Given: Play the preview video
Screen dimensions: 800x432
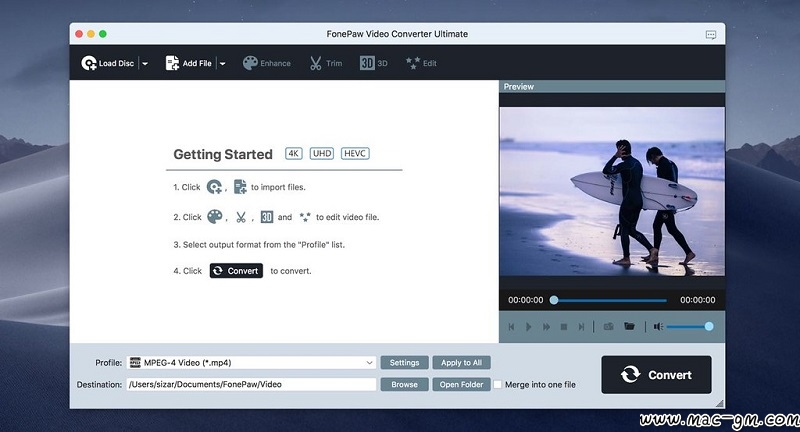Looking at the screenshot, I should coord(529,326).
